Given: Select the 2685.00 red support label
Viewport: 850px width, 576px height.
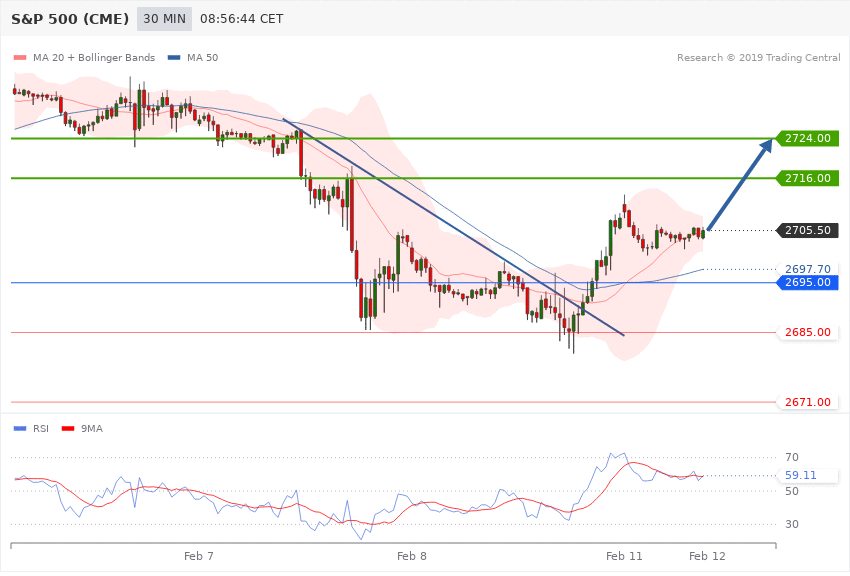Looking at the screenshot, I should click(x=808, y=332).
